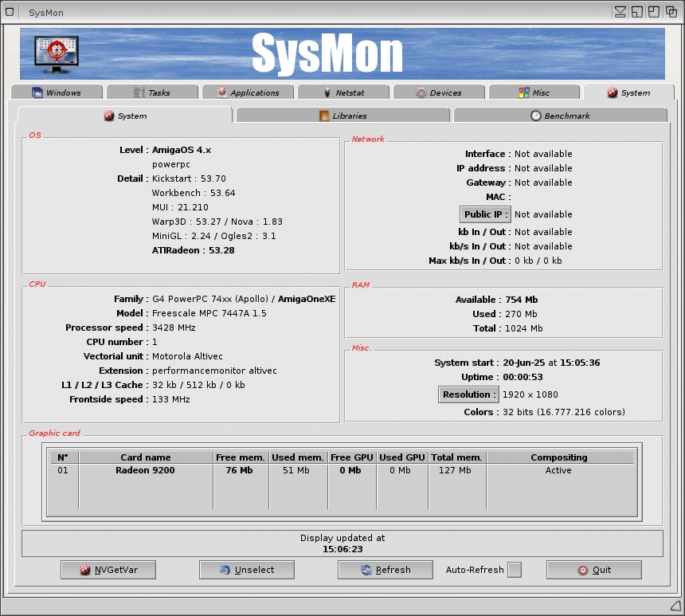685x616 pixels.
Task: Click the Unselect button
Action: pyautogui.click(x=247, y=570)
